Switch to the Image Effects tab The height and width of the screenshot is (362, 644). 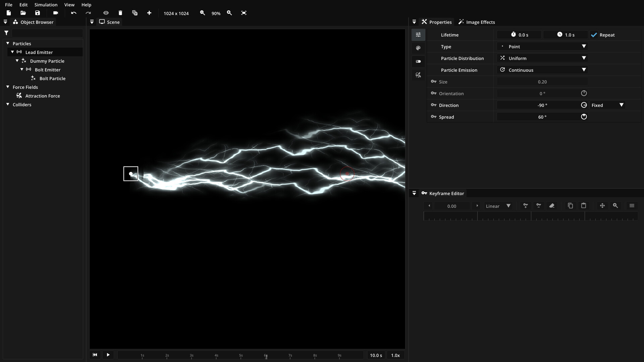[x=477, y=22]
